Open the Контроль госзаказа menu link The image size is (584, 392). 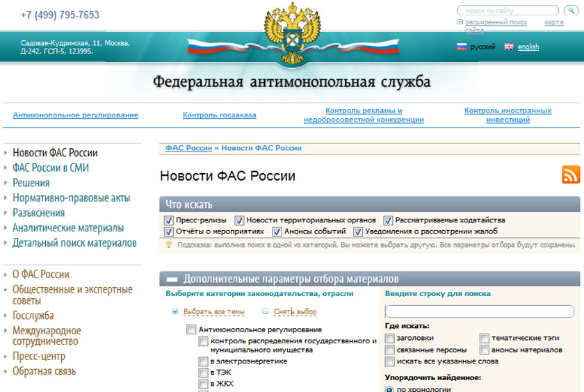[x=220, y=115]
